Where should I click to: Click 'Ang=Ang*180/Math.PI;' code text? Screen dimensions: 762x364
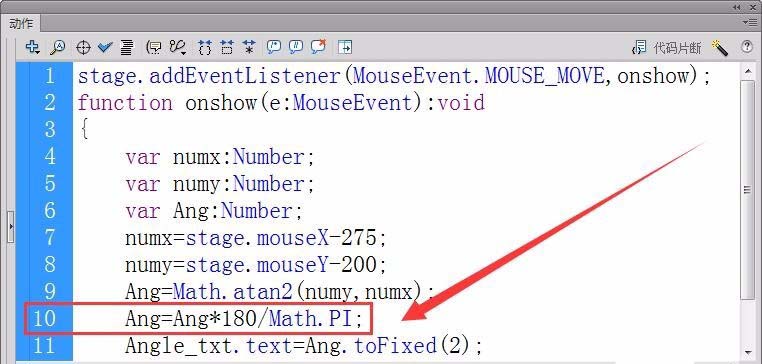pos(244,319)
